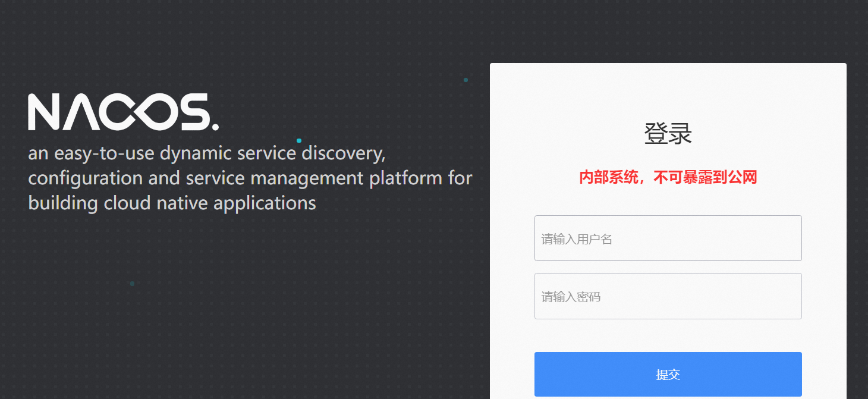This screenshot has height=399, width=868.
Task: Click the 登录 heading
Action: (668, 134)
